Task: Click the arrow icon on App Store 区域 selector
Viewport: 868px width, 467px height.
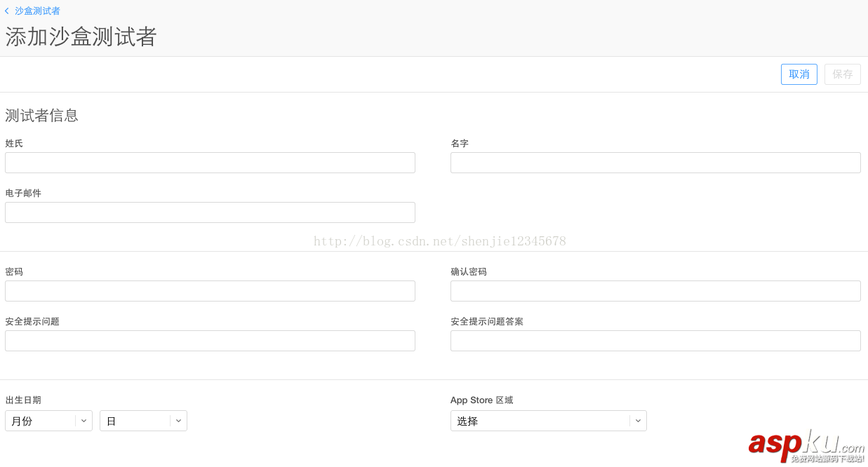Action: point(638,420)
